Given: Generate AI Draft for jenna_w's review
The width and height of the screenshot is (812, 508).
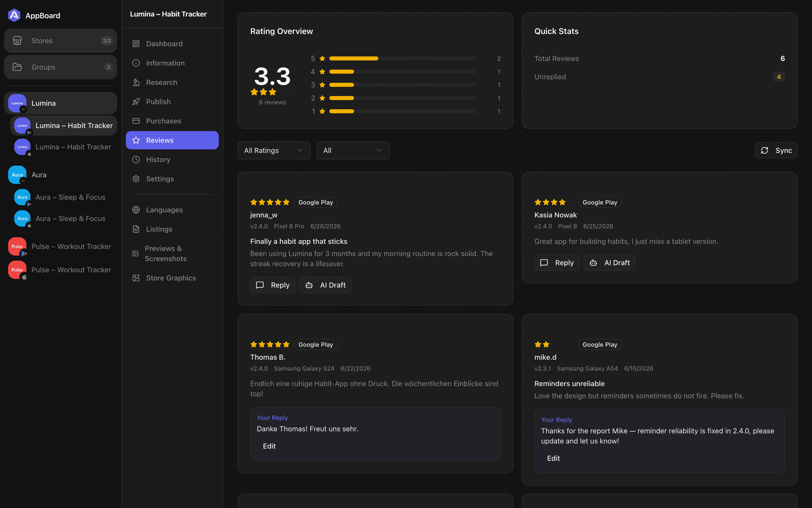Looking at the screenshot, I should 325,285.
